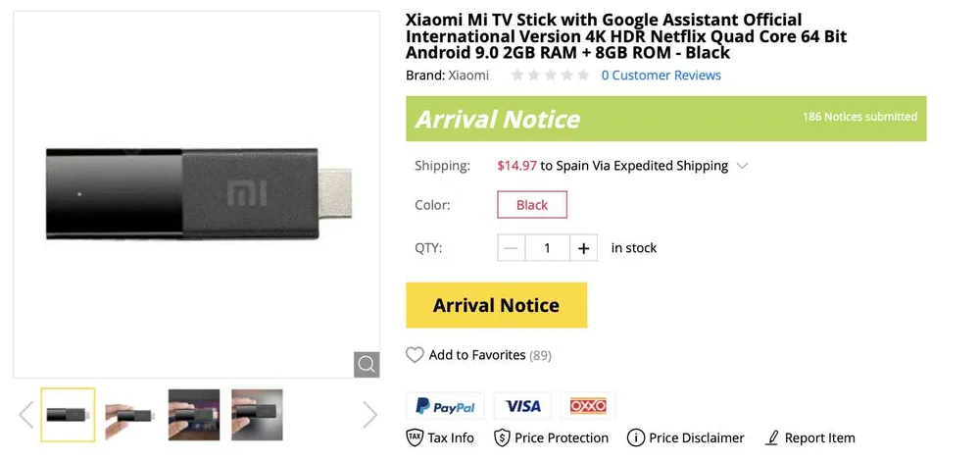This screenshot has height=462, width=980.
Task: Select the PayPal payment icon
Action: click(445, 406)
